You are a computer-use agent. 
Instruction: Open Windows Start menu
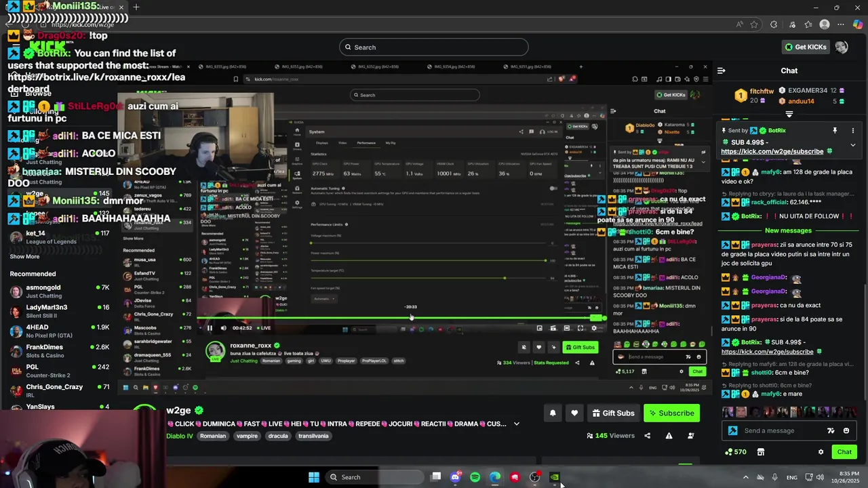(314, 477)
